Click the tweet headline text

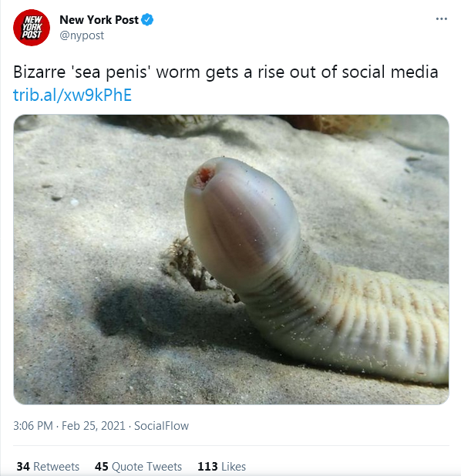225,72
